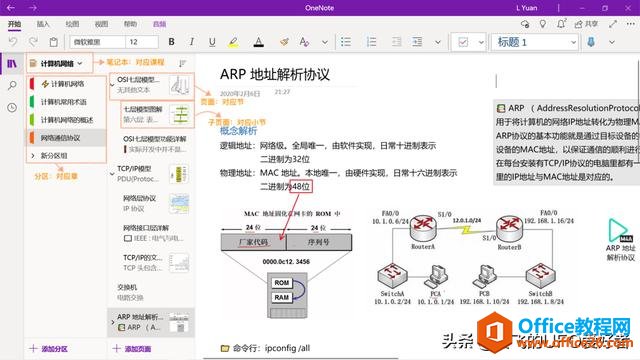The image size is (640, 360).
Task: Apply the font color
Action: 258,42
